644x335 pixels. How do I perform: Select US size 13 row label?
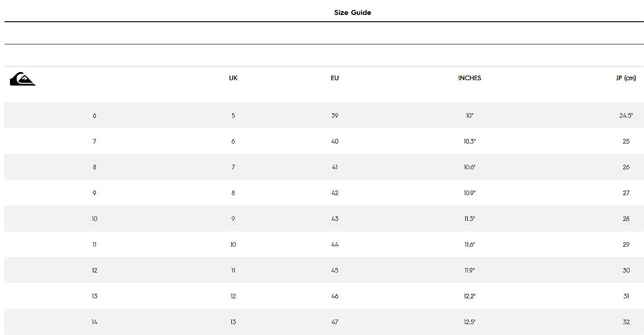coord(95,296)
